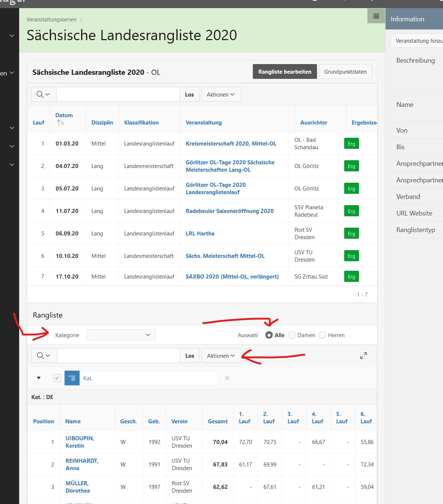Open upper search column selector magnifier
Screen dimensions: 443x504
43,95
